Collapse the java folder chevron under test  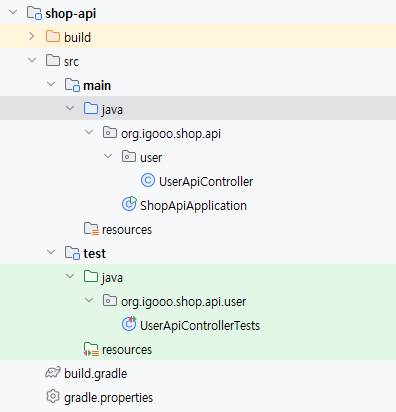click(70, 276)
